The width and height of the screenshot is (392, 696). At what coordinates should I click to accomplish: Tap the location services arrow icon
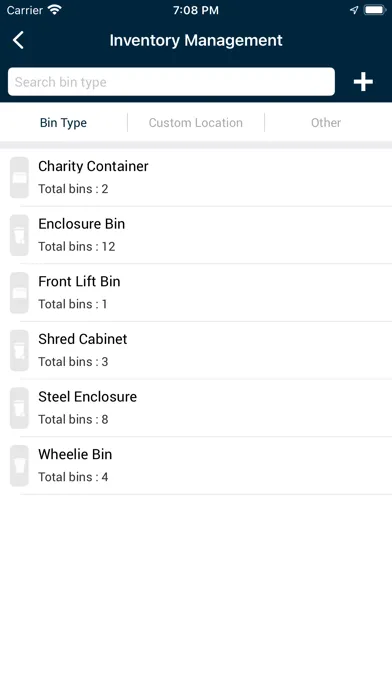354,10
